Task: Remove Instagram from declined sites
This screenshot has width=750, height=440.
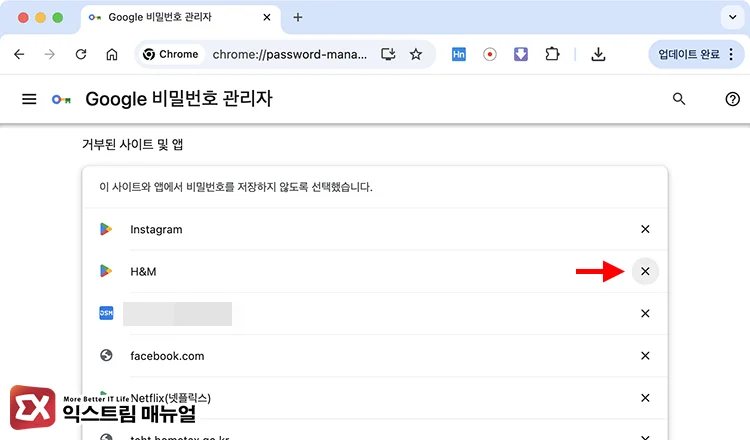Action: click(x=645, y=229)
